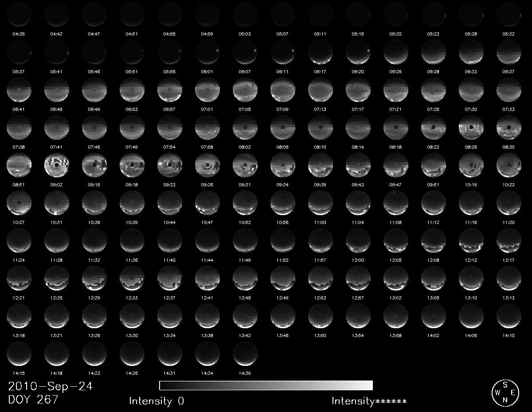Viewport: 532px width, 412px height.
Task: Open the sky image above 12:17
Action: pyautogui.click(x=509, y=241)
